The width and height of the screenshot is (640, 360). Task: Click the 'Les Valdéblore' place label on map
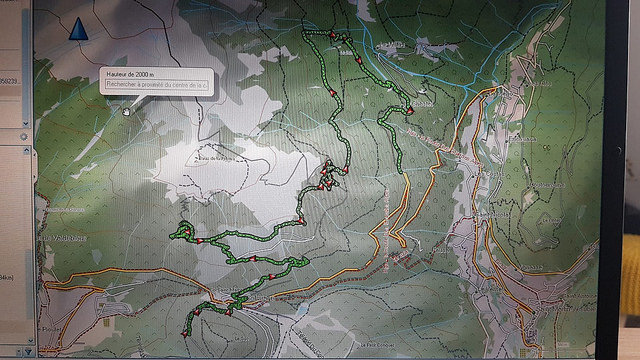pos(62,238)
